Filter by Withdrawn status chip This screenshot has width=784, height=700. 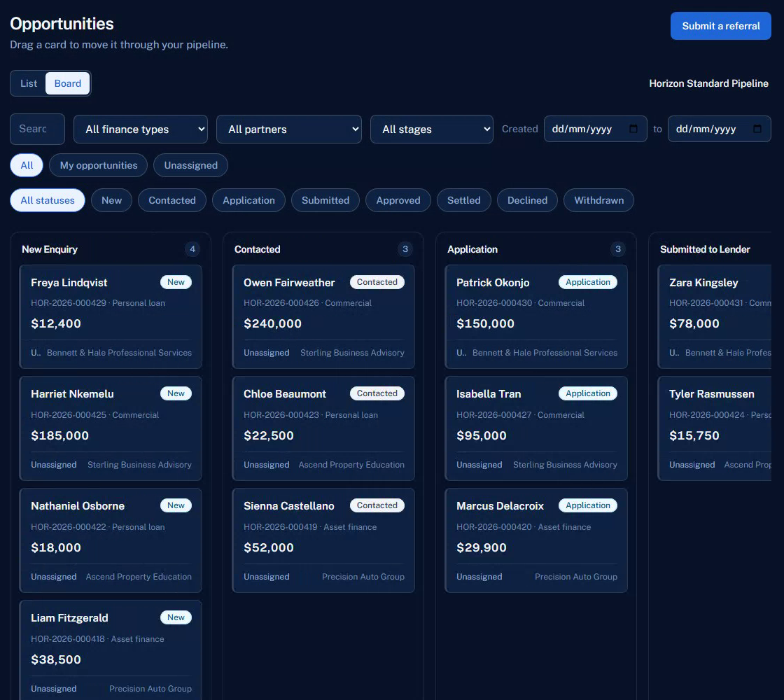coord(599,200)
